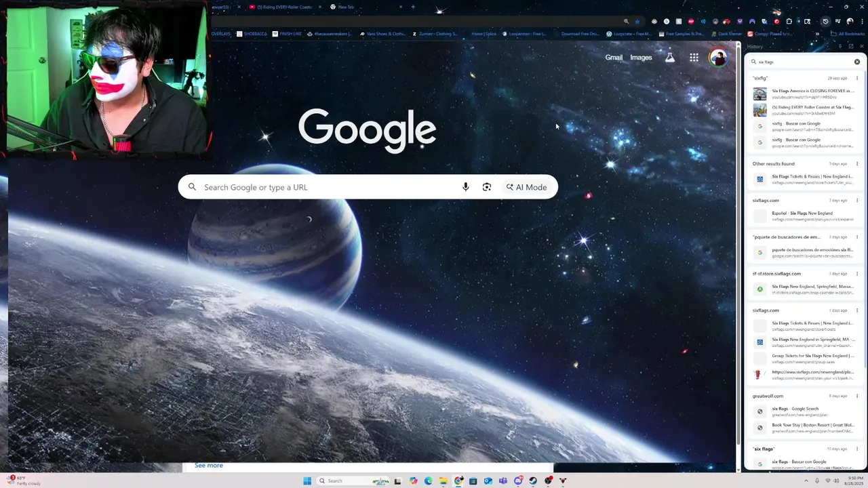Image resolution: width=868 pixels, height=488 pixels.
Task: Open the Chrome extensions puzzle icon
Action: 789,21
